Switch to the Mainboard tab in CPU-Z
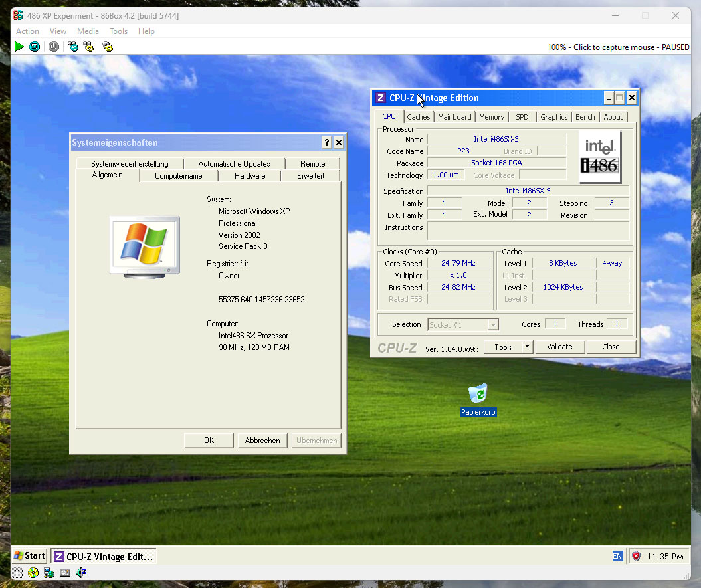Image resolution: width=701 pixels, height=588 pixels. coord(454,117)
